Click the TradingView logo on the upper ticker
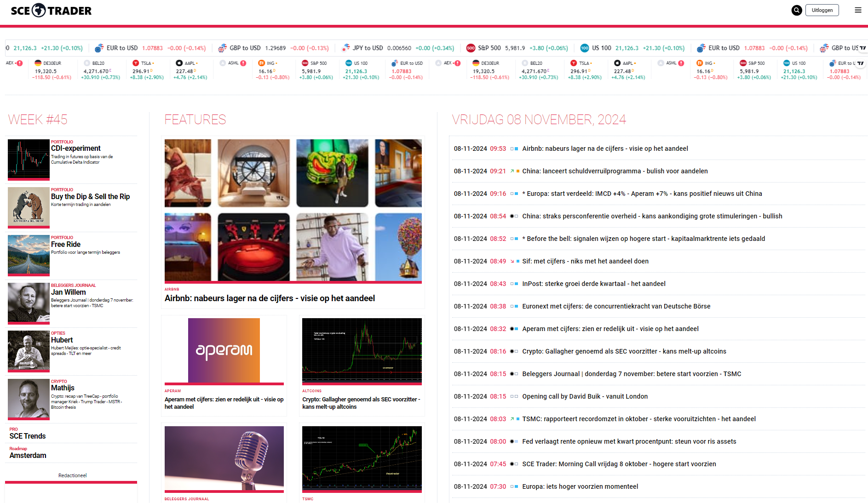868x503 pixels. pyautogui.click(x=862, y=48)
